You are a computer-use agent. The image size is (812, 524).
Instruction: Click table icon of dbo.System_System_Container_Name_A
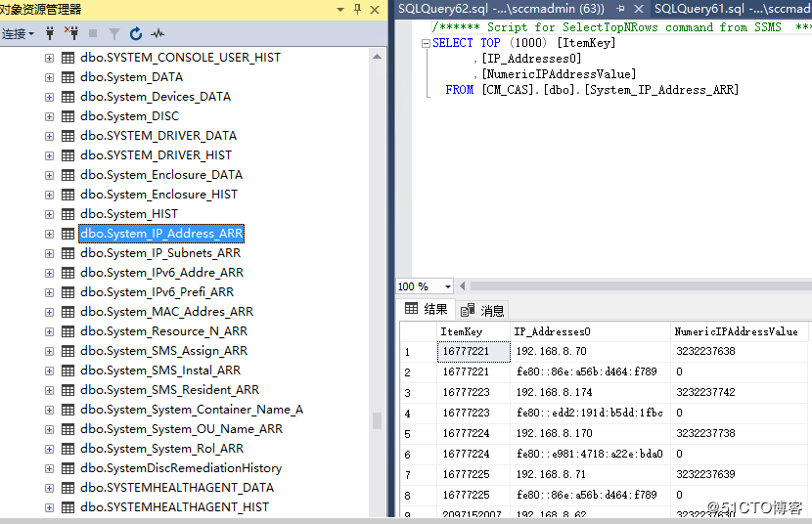pos(68,410)
